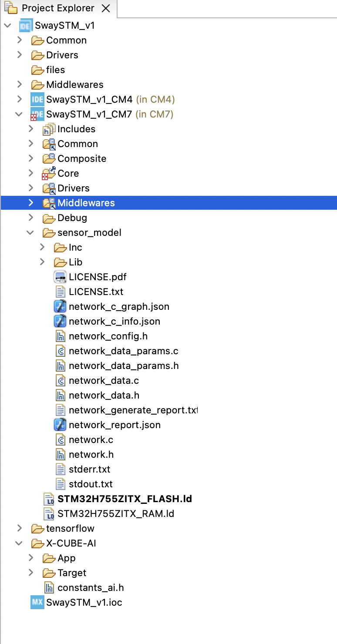Click the network_data_params.c source file icon

click(x=61, y=351)
